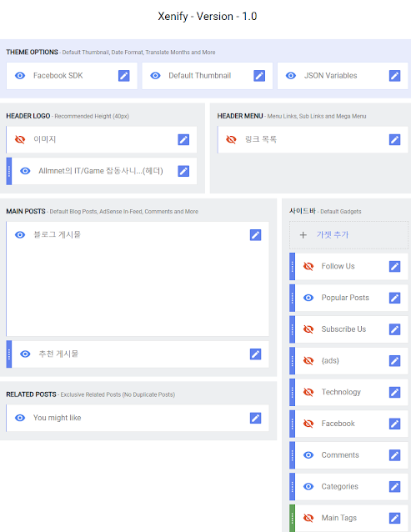Select the Categories gadget label
411x532 pixels.
pyautogui.click(x=339, y=486)
